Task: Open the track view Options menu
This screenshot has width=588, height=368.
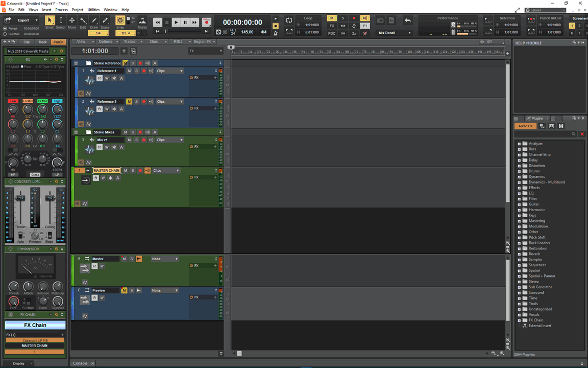Action: [108, 42]
